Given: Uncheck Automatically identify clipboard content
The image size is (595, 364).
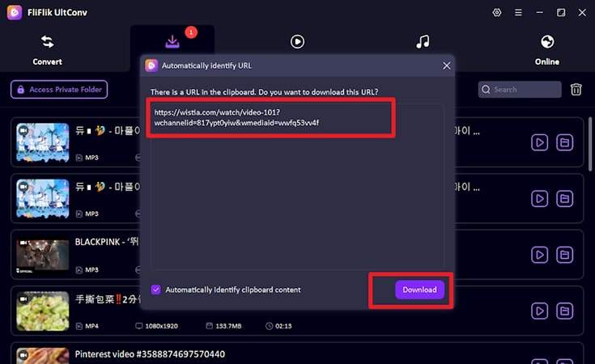Looking at the screenshot, I should 155,290.
